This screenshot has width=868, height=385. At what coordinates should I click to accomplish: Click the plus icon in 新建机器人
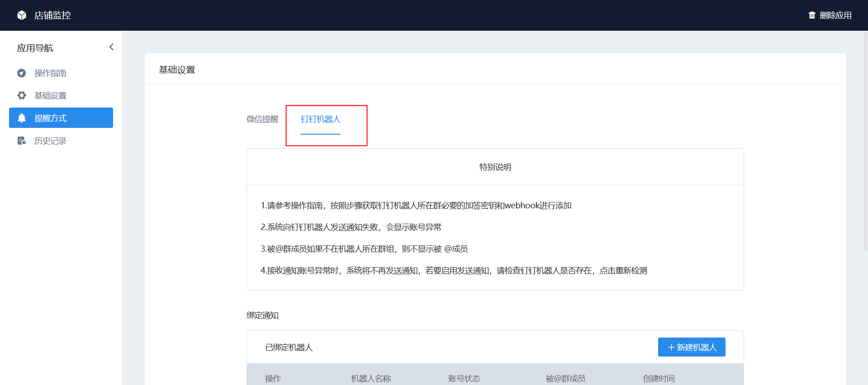(671, 347)
